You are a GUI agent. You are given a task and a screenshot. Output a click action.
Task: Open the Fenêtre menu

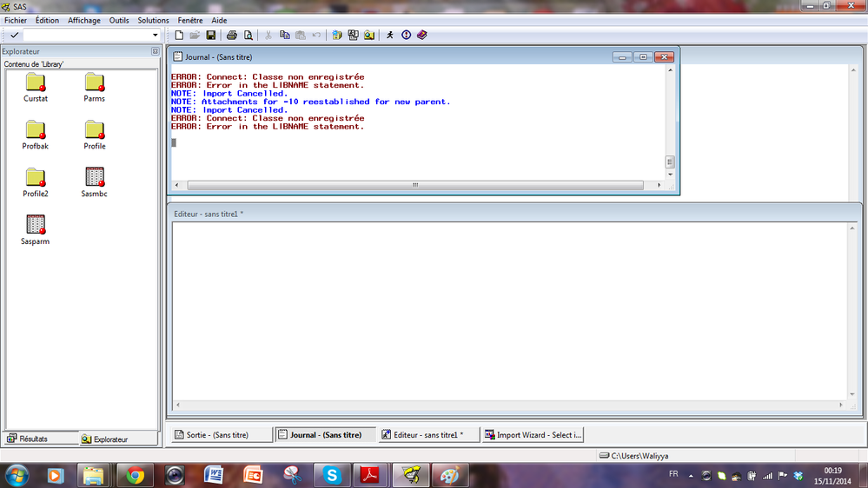coord(190,20)
